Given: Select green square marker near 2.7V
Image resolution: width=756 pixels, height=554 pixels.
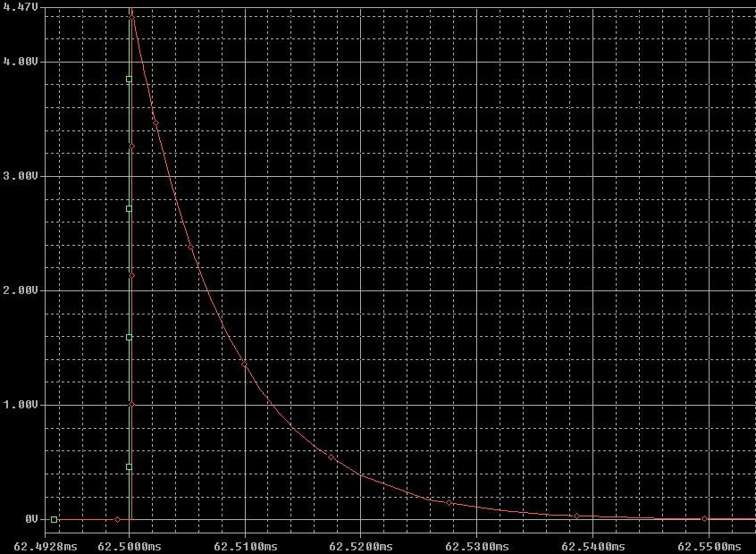Looking at the screenshot, I should tap(130, 209).
